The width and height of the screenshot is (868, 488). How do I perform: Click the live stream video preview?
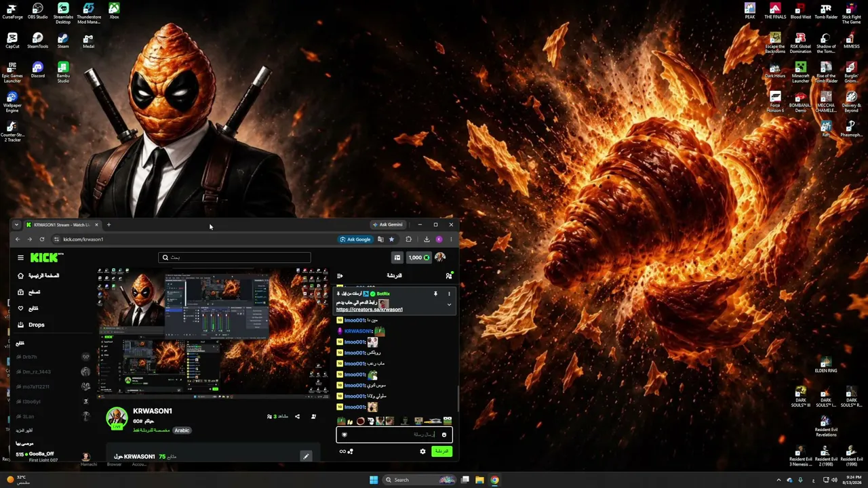[213, 332]
